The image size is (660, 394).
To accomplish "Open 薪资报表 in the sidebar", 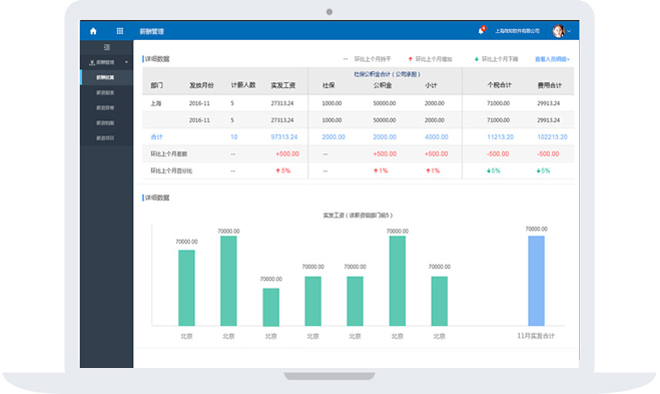I will [105, 93].
